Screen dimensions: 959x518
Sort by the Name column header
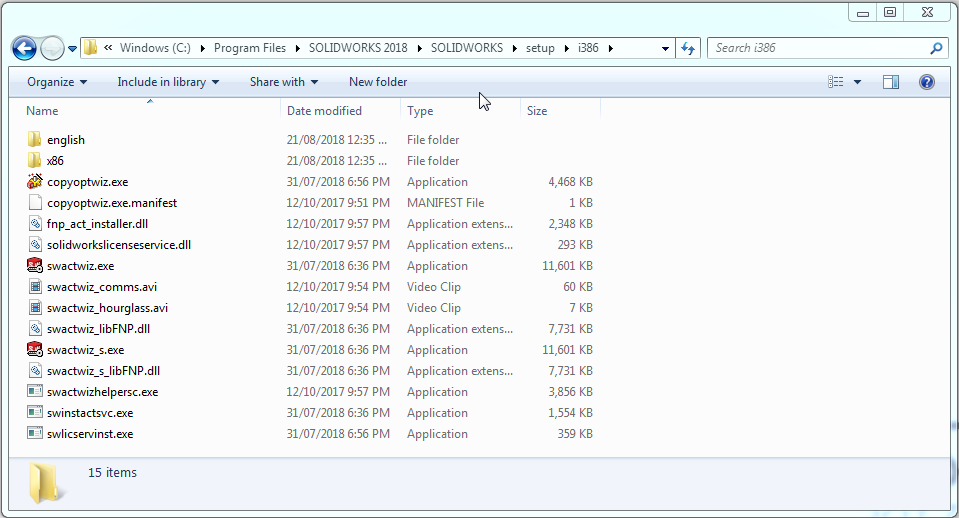[42, 111]
